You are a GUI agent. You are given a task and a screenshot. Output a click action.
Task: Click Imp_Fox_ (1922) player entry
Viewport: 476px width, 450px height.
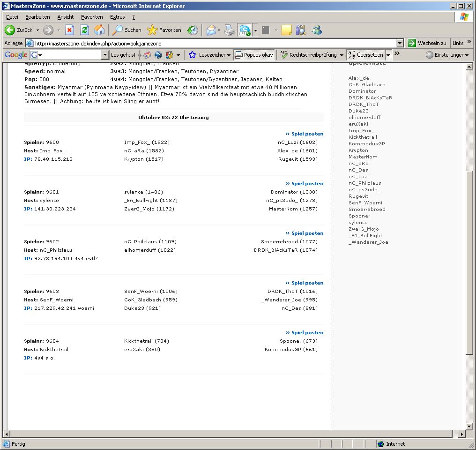point(147,142)
